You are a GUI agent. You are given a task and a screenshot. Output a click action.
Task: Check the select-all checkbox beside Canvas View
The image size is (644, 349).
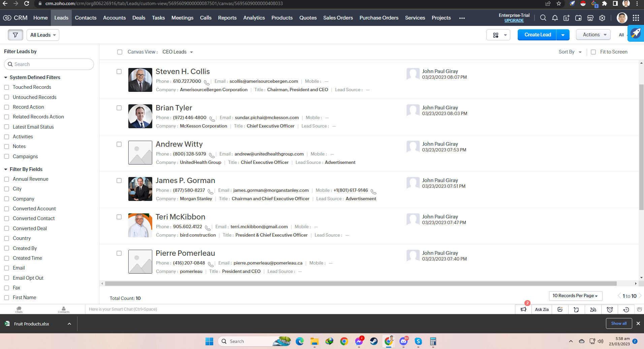[x=120, y=52]
